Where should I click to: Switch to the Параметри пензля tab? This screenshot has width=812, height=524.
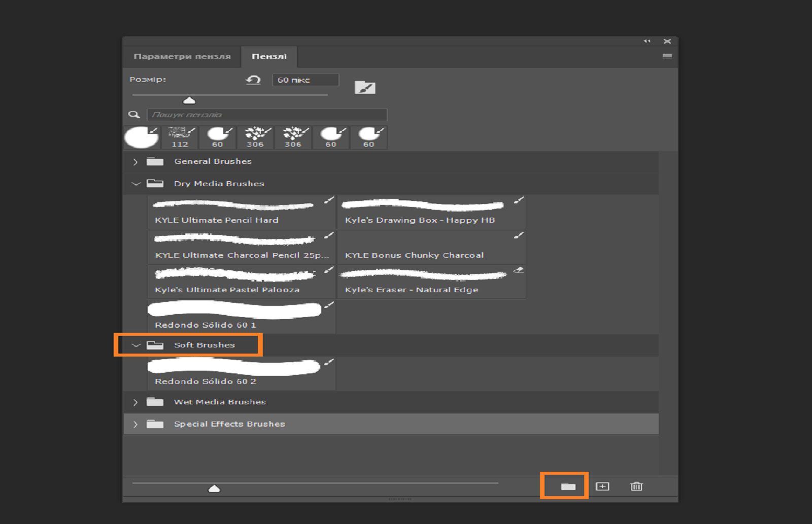click(182, 56)
